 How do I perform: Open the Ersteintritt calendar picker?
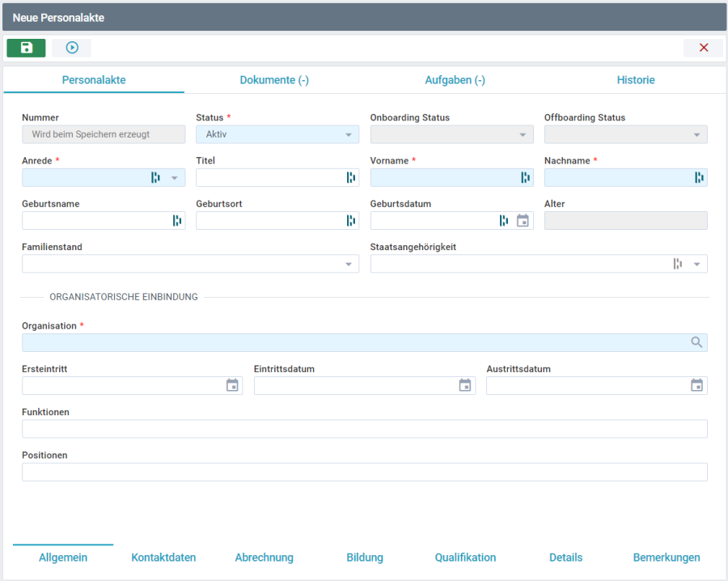232,385
